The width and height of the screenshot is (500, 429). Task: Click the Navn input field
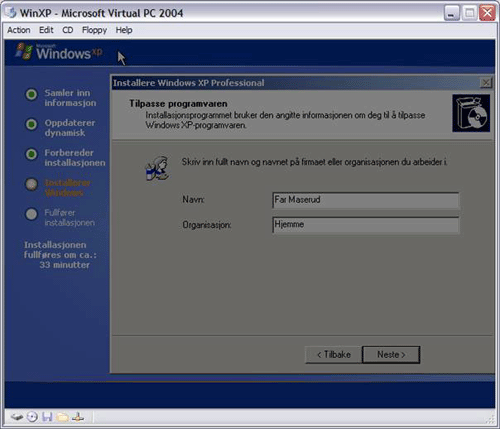(x=366, y=200)
